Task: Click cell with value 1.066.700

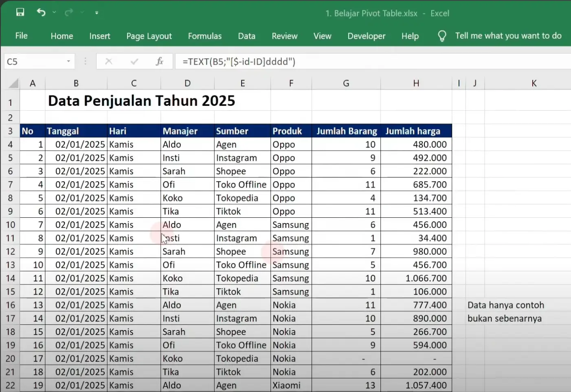Action: [x=416, y=278]
